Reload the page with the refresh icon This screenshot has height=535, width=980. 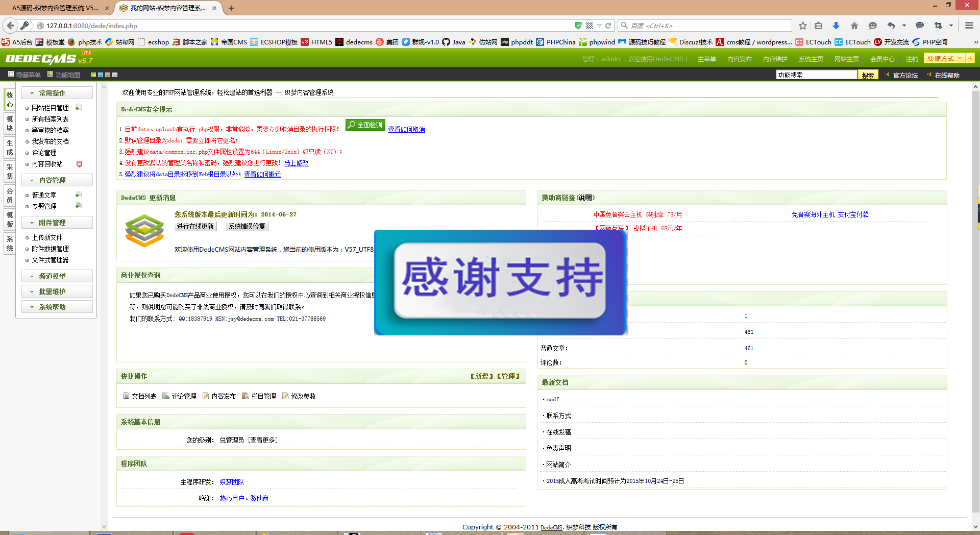608,26
